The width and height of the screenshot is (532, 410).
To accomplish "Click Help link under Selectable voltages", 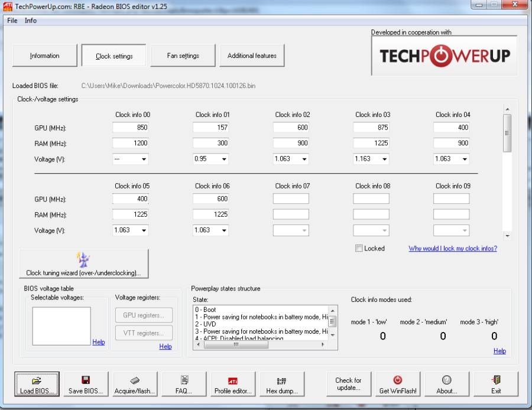I will (x=98, y=342).
